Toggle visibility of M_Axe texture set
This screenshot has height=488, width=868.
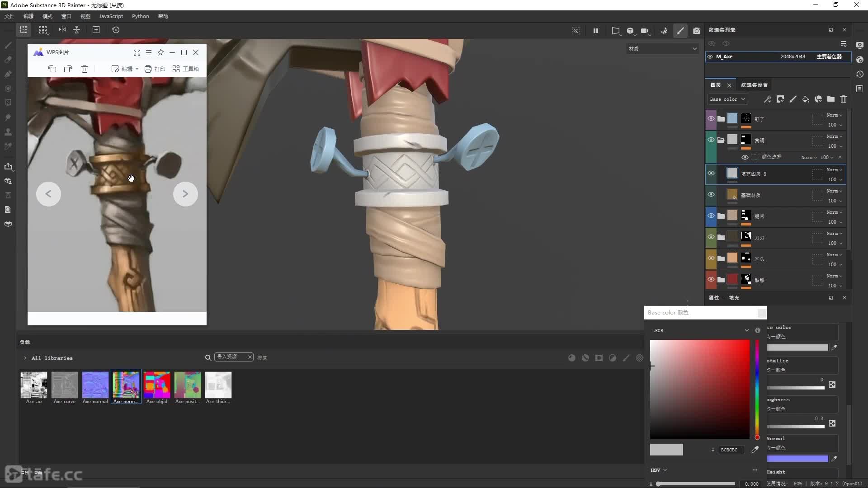(710, 57)
